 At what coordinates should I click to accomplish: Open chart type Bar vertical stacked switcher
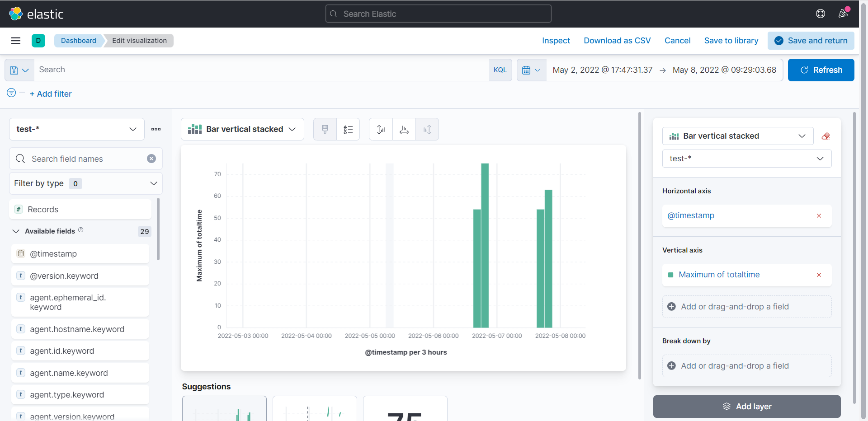242,129
